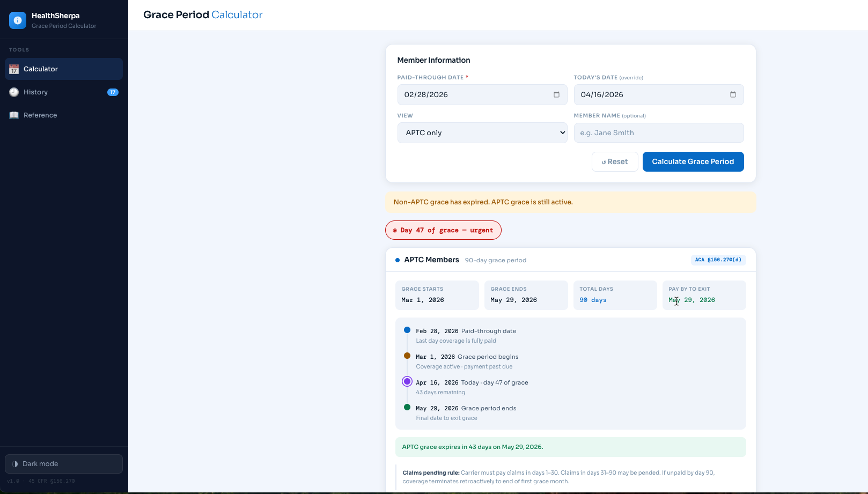Toggle Dark mode
This screenshot has height=494, width=868.
64,464
